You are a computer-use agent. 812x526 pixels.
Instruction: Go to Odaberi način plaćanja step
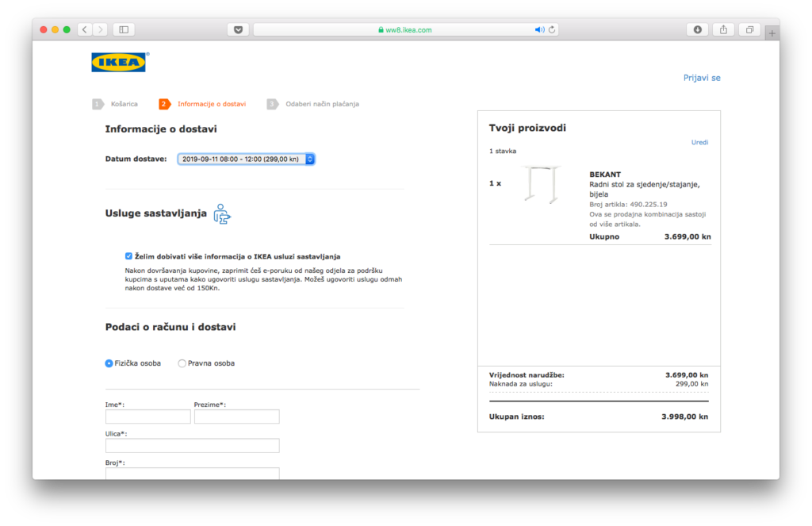(x=322, y=104)
